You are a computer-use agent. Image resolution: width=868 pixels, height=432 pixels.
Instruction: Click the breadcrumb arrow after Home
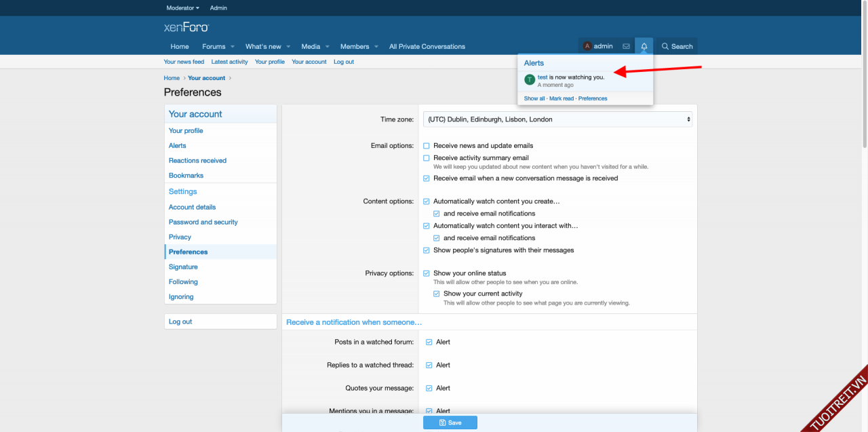184,78
